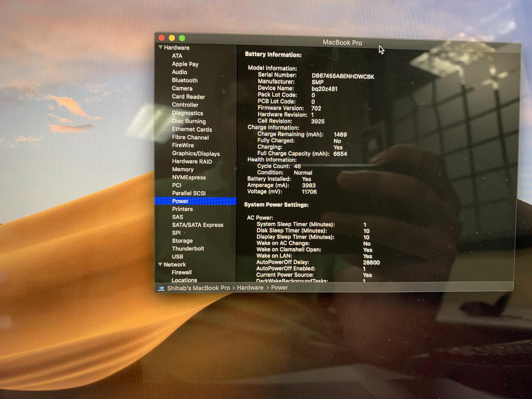
Task: Click the Amperage value 3983
Action: tap(309, 185)
